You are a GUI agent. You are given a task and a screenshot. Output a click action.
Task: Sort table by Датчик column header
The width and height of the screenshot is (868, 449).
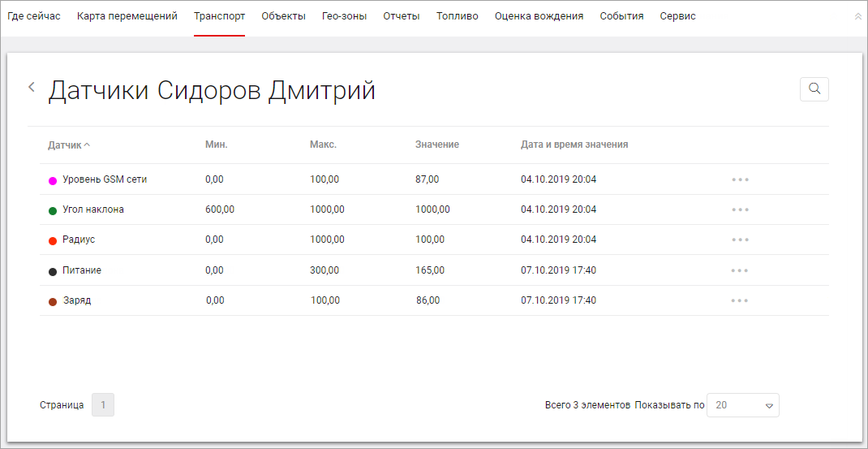click(69, 145)
